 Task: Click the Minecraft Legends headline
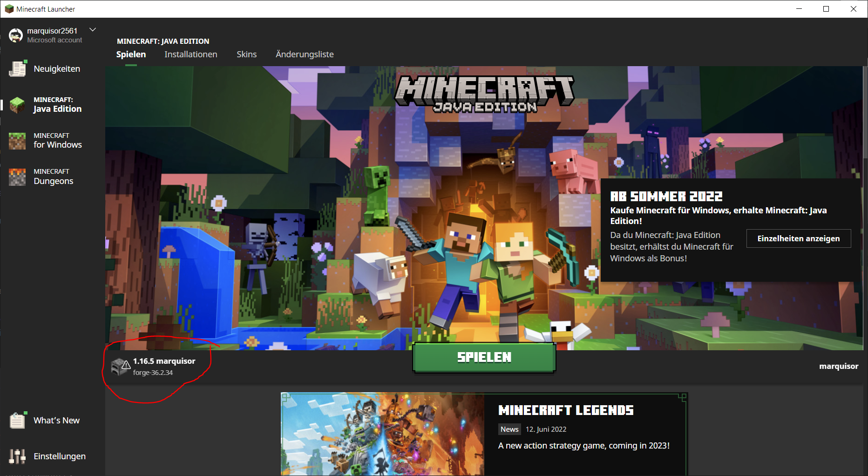566,410
